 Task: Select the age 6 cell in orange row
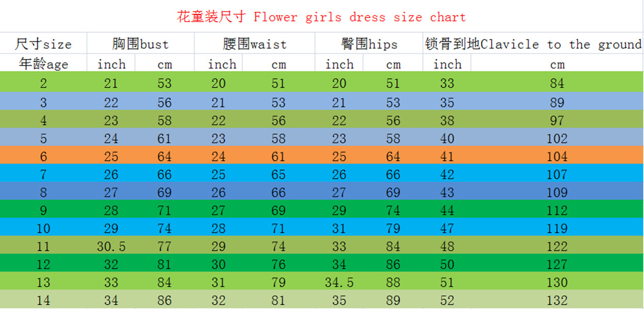pos(43,157)
